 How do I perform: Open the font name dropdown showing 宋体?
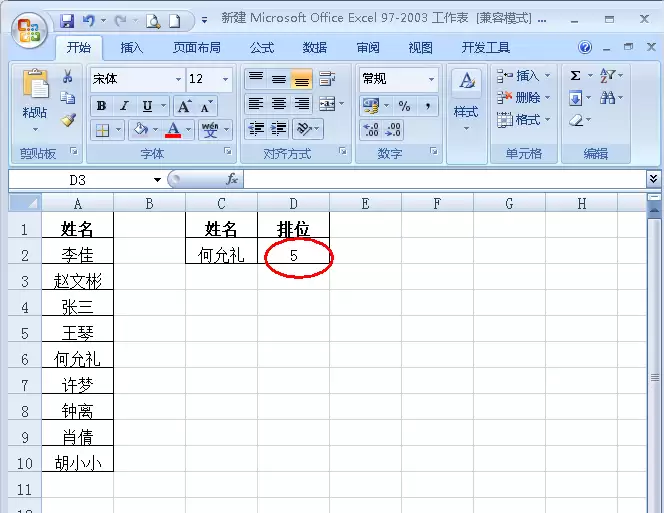coord(138,79)
